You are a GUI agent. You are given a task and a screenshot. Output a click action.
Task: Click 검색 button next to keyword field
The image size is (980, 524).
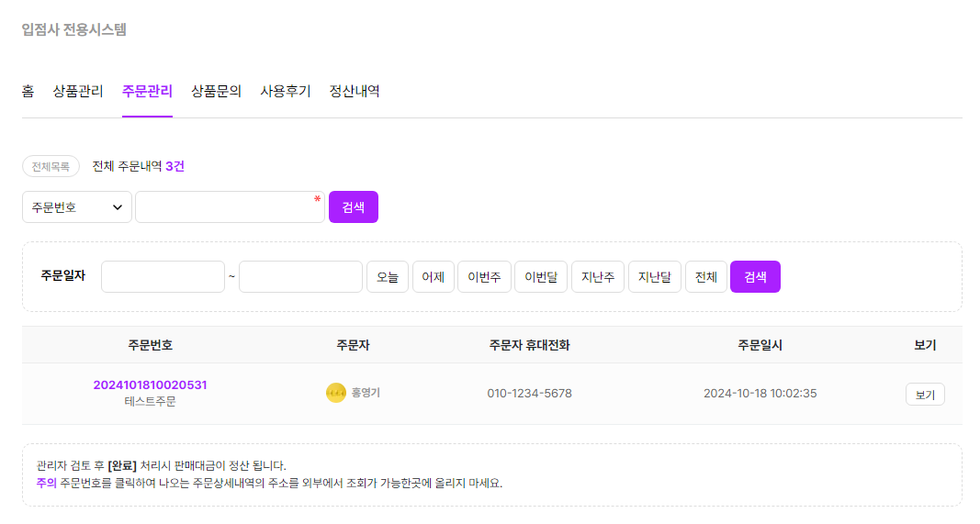pyautogui.click(x=354, y=206)
